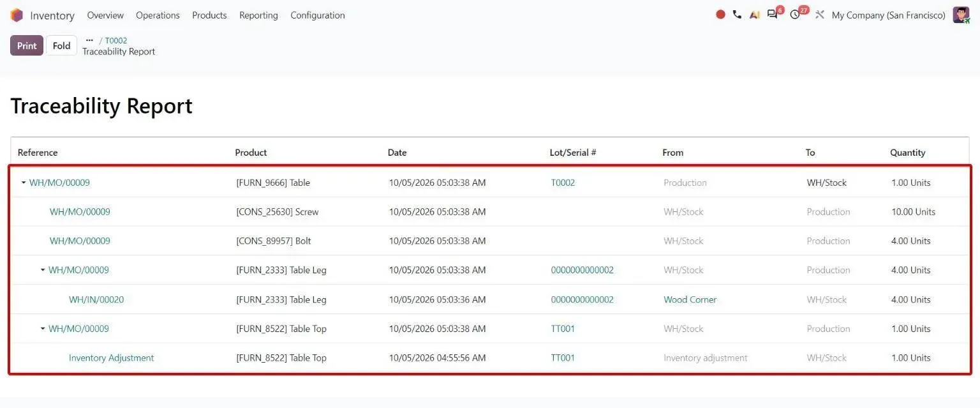Collapse the WH/MO/00009 Table Leg row
Screen dimensions: 980x408
click(x=43, y=270)
